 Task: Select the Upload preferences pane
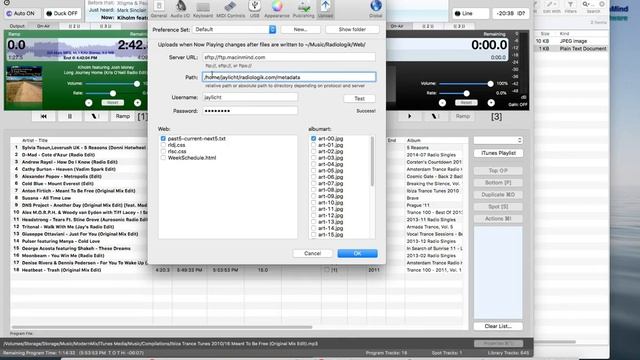325,9
